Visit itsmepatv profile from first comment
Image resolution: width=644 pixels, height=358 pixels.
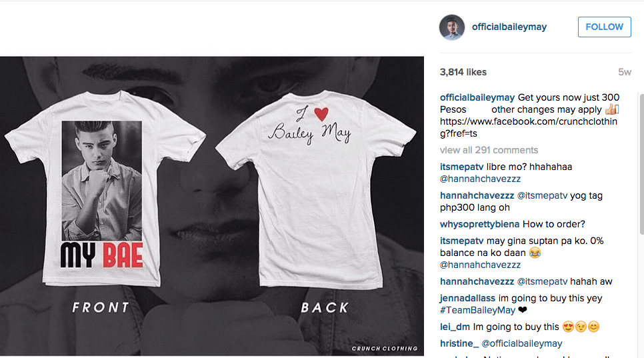click(461, 167)
